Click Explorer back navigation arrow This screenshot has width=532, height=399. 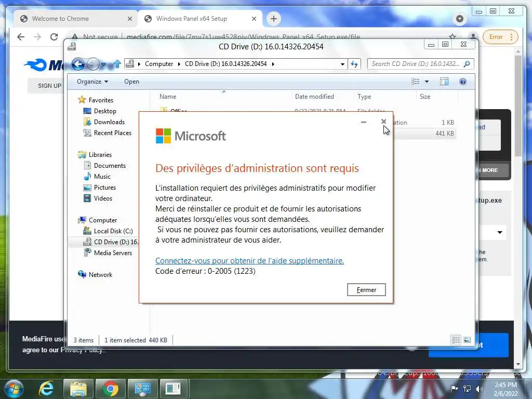point(78,64)
